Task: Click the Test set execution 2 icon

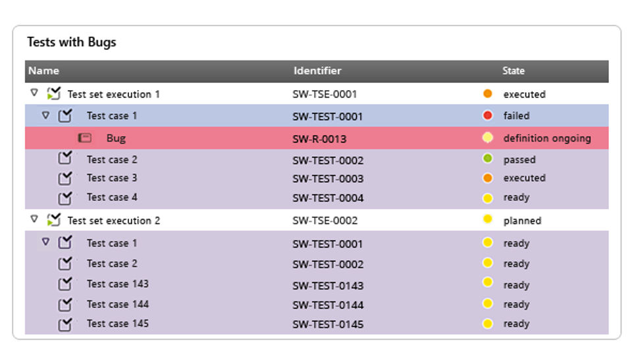Action: click(54, 221)
